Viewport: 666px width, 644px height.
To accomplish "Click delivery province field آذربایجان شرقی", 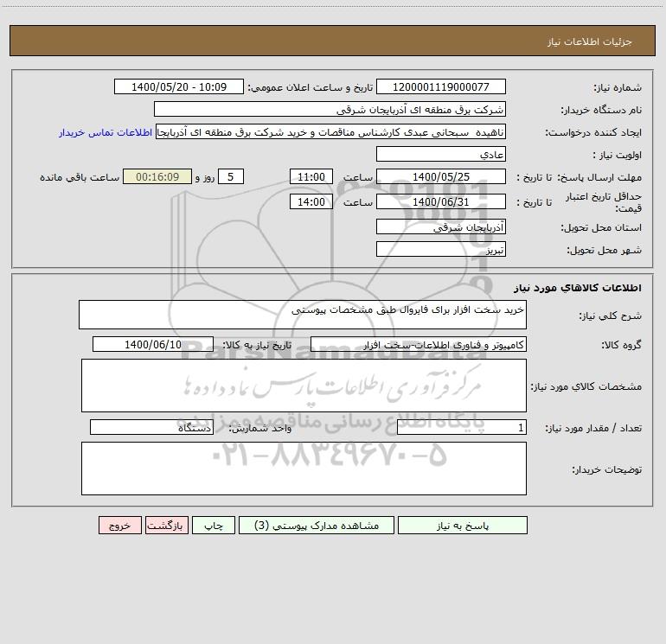I will coord(441,226).
